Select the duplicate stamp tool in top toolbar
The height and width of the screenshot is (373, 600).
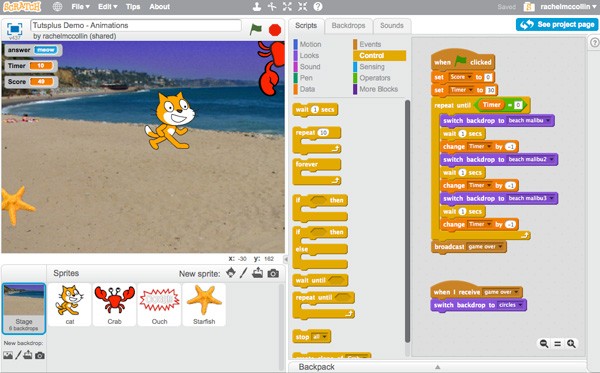coord(257,7)
